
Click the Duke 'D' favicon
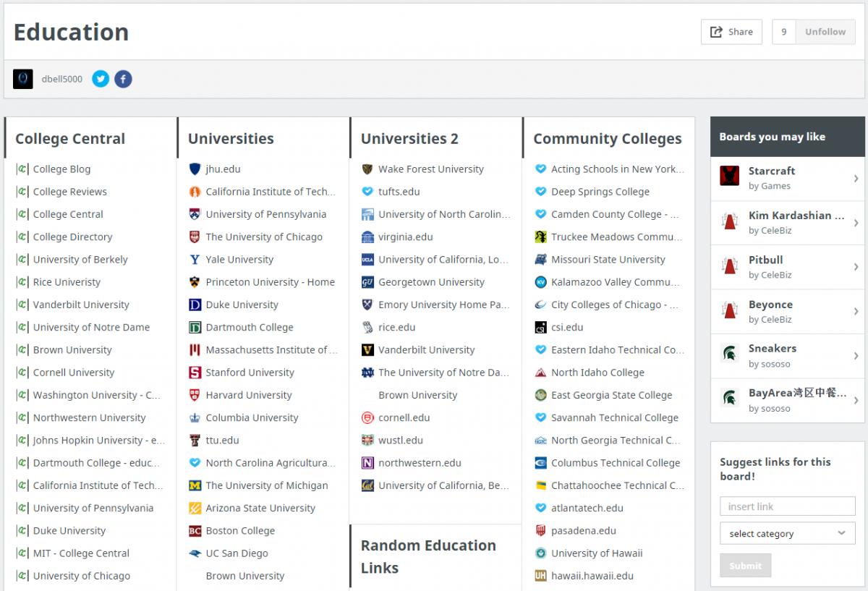(x=195, y=305)
